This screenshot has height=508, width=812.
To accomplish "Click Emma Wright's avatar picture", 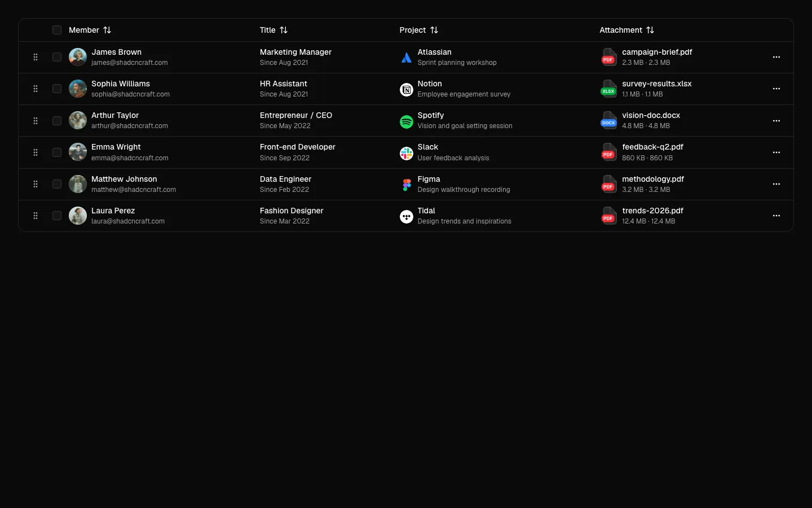I will (78, 152).
